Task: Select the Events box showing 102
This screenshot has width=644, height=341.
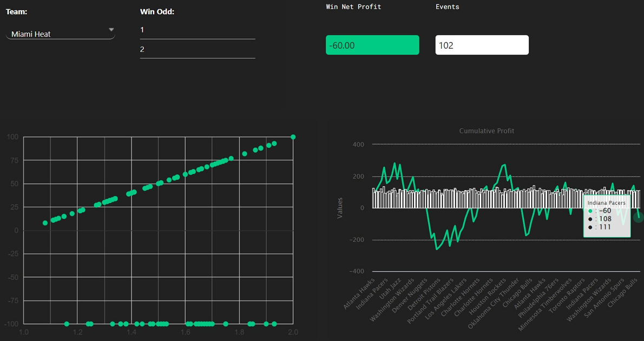Action: 482,45
